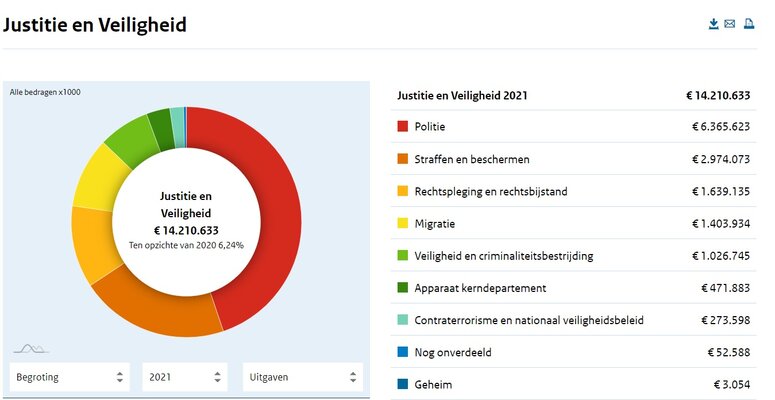Open the Begroting dropdown
775x400 pixels.
[x=70, y=377]
